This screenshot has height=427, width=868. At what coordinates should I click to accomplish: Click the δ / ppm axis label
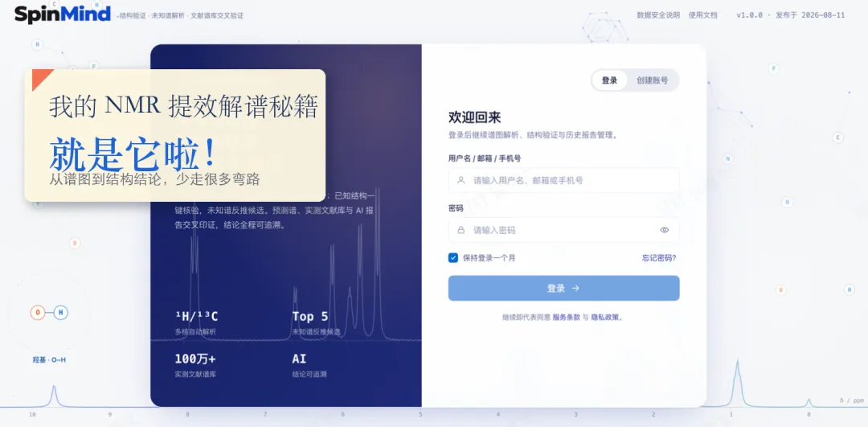[851, 400]
